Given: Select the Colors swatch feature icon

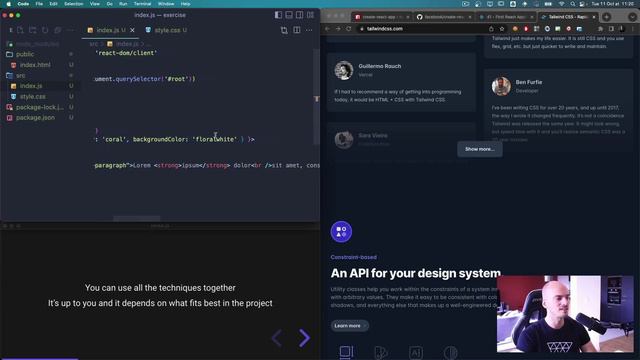Looking at the screenshot, I should [380, 352].
